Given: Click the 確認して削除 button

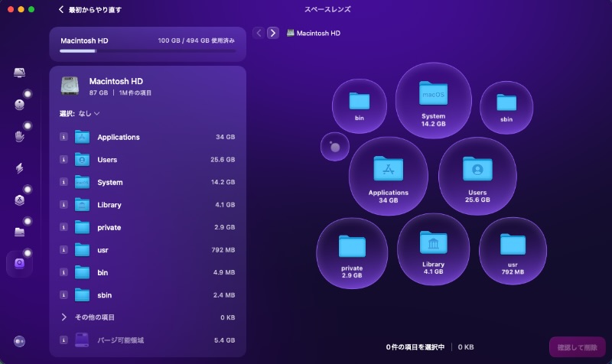Looking at the screenshot, I should (x=578, y=347).
